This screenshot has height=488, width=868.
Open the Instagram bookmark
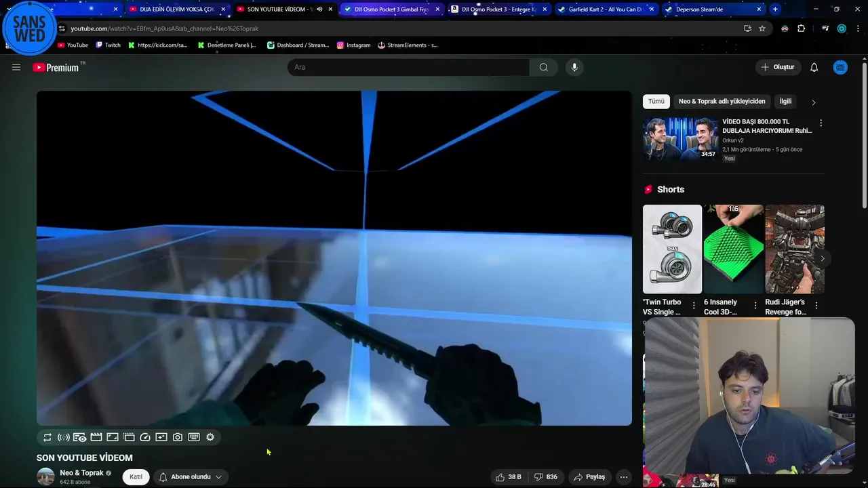coord(354,45)
